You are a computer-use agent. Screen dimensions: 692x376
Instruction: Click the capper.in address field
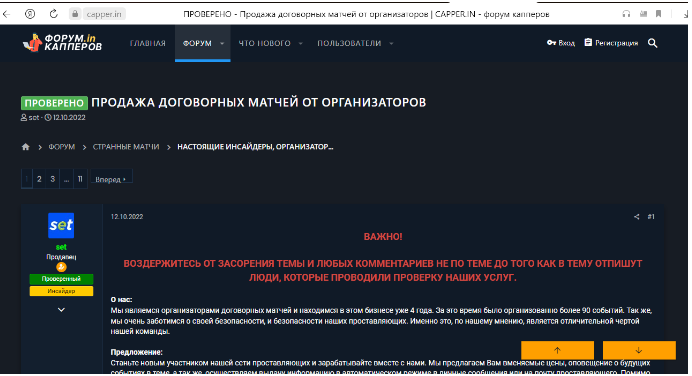tap(104, 14)
